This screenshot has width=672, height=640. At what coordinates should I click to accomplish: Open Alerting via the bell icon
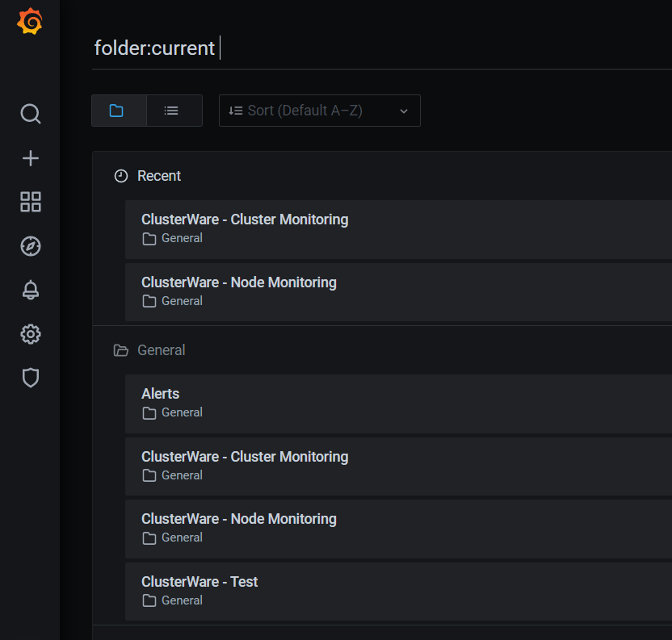click(x=30, y=290)
